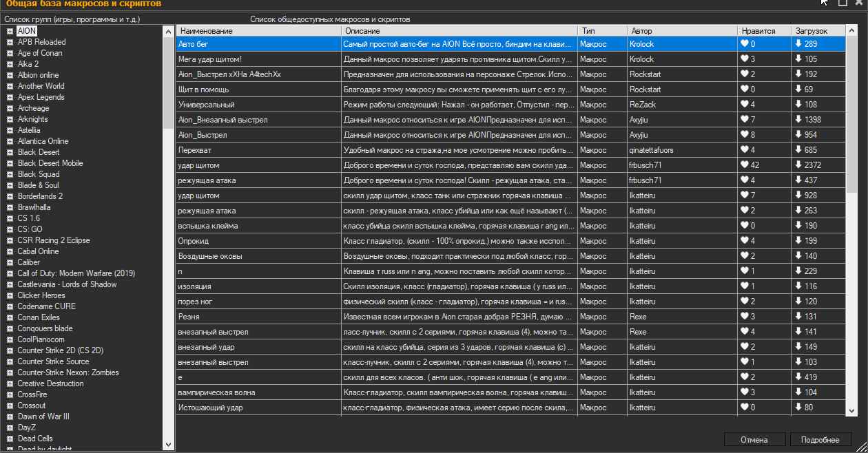Select the внезапный удар macro row
The height and width of the screenshot is (453, 868).
pos(511,347)
